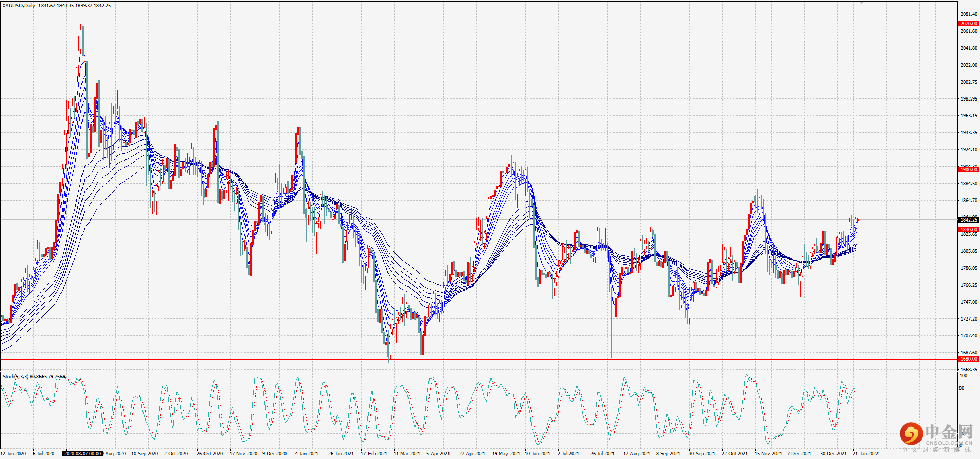Click the highlighted 2020.08.07 00:00 crosshair date label
Screen dimensions: 980x459
tap(83, 454)
